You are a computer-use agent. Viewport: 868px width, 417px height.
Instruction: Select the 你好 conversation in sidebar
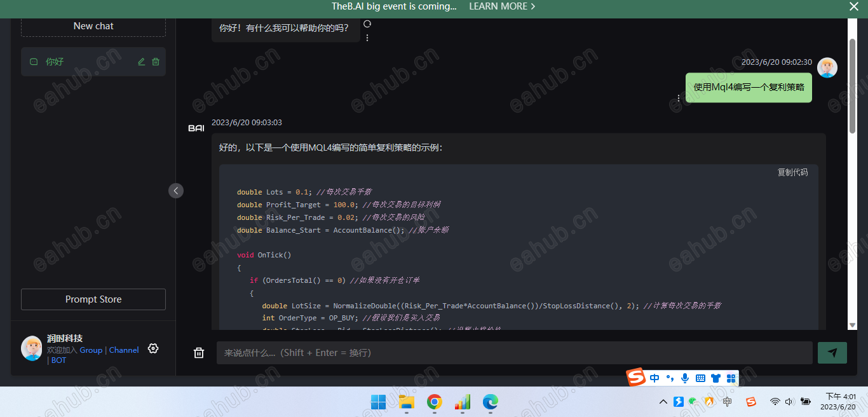(93, 62)
